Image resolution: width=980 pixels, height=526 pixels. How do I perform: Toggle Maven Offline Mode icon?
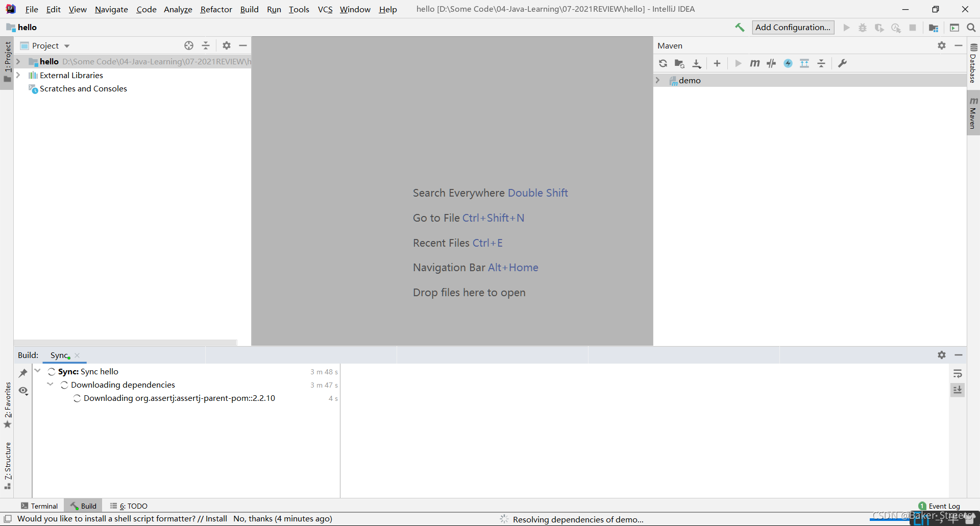pos(771,63)
